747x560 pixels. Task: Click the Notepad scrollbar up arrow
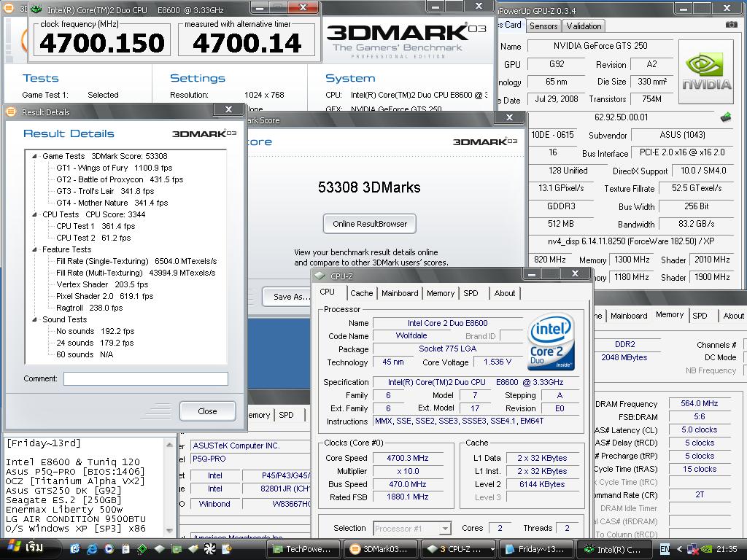point(169,445)
